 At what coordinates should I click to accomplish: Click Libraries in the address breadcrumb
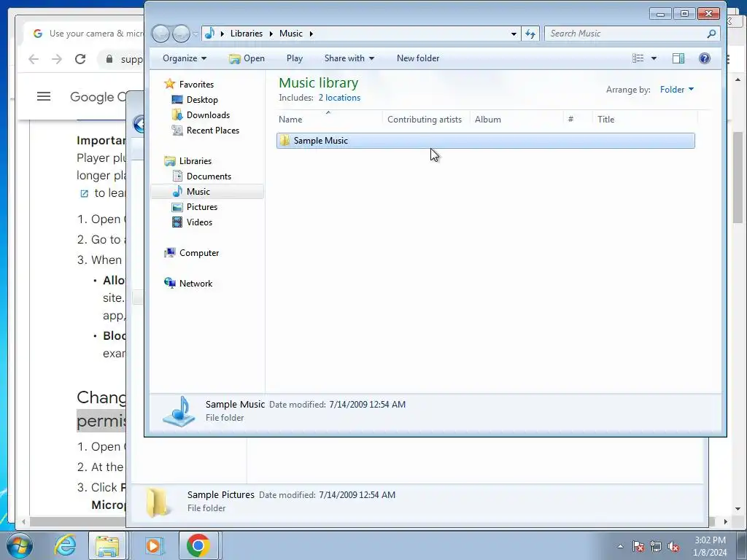tap(247, 34)
